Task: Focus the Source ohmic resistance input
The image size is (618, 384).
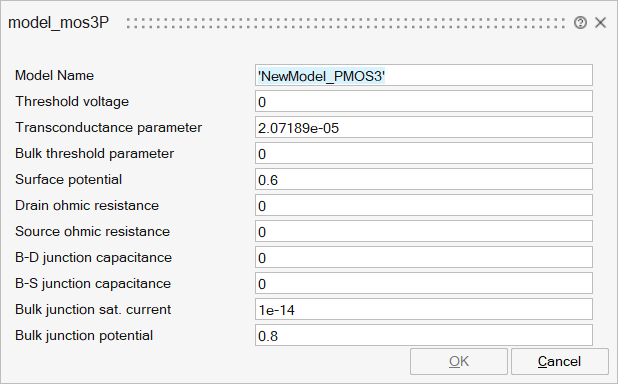Action: [x=424, y=231]
